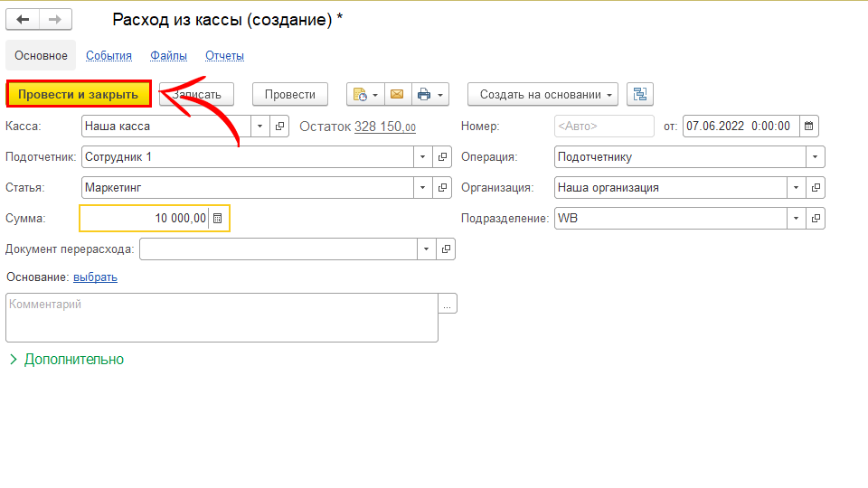Switch to the Отчеты tab
The width and height of the screenshot is (868, 488).
224,56
